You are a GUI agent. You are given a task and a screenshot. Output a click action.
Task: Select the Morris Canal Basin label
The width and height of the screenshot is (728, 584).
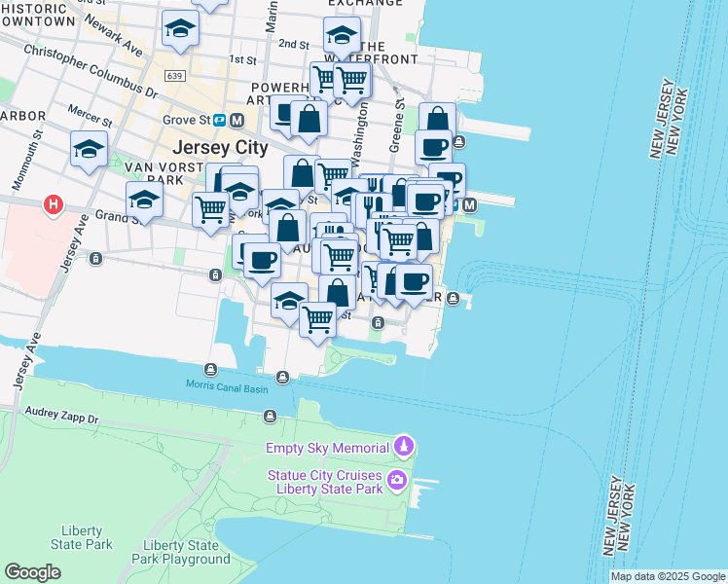point(227,386)
